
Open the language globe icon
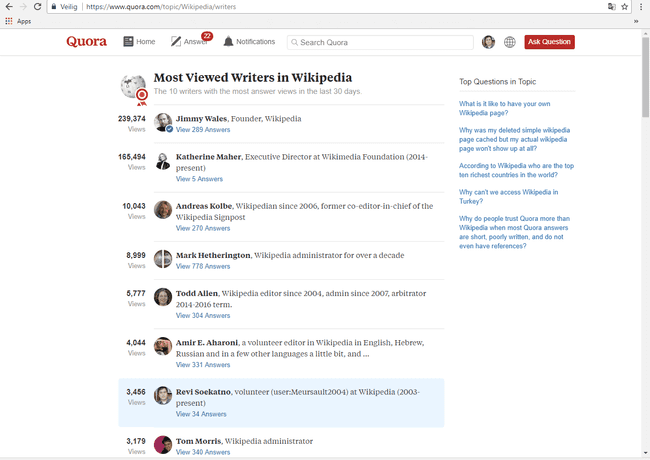pyautogui.click(x=509, y=42)
